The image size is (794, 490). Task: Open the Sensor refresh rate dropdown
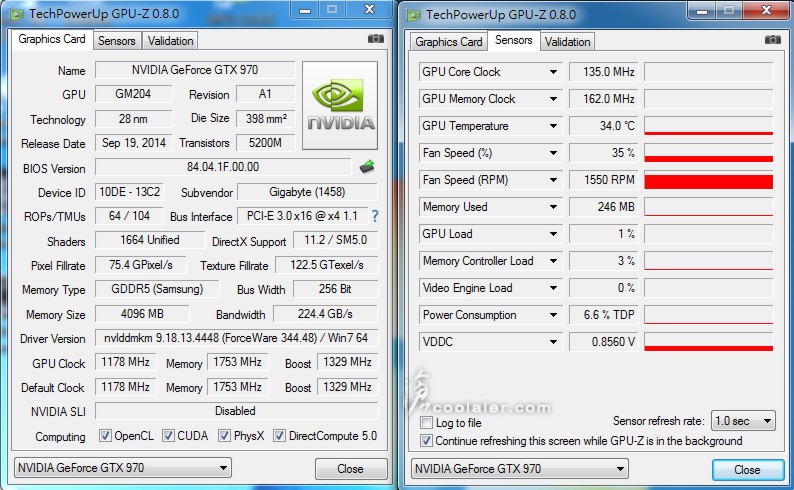tap(743, 421)
